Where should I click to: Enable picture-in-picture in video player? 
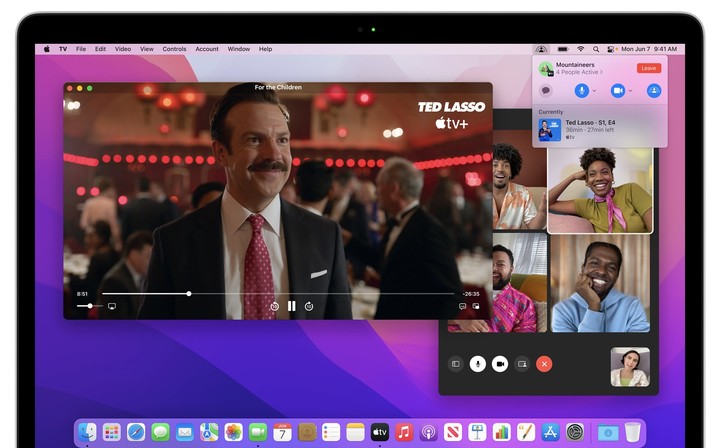pyautogui.click(x=476, y=306)
